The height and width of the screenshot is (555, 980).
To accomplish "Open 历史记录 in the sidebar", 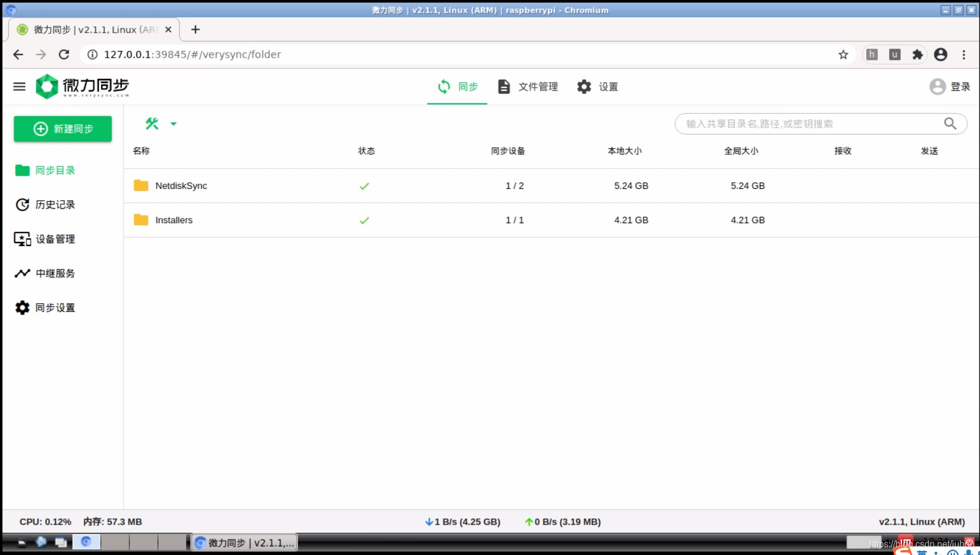I will 46,204.
